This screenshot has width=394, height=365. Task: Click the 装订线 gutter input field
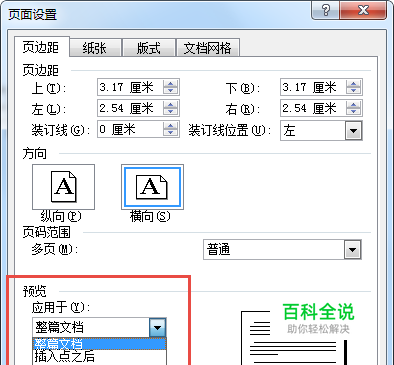point(130,129)
